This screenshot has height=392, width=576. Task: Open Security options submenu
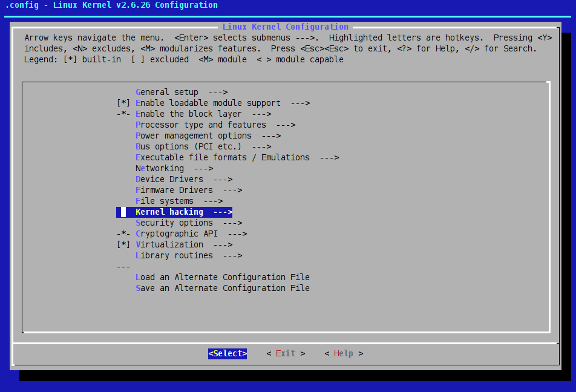(189, 223)
